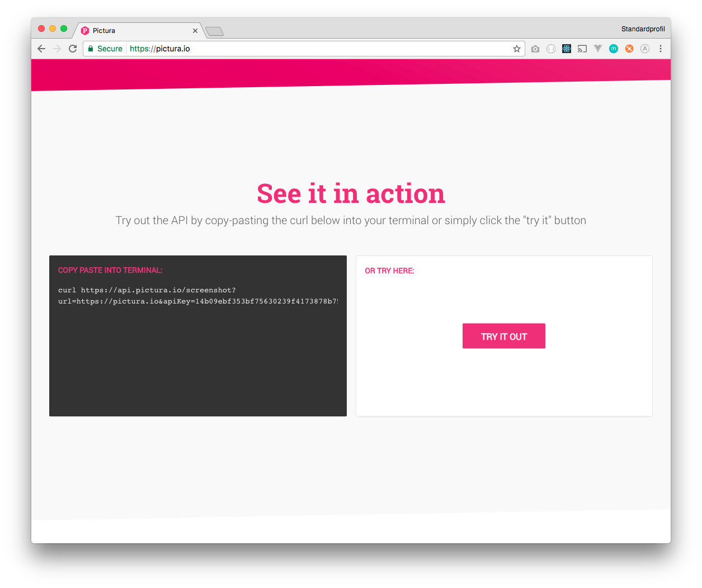Close the Pictura tab
The height and width of the screenshot is (588, 702).
pyautogui.click(x=195, y=31)
